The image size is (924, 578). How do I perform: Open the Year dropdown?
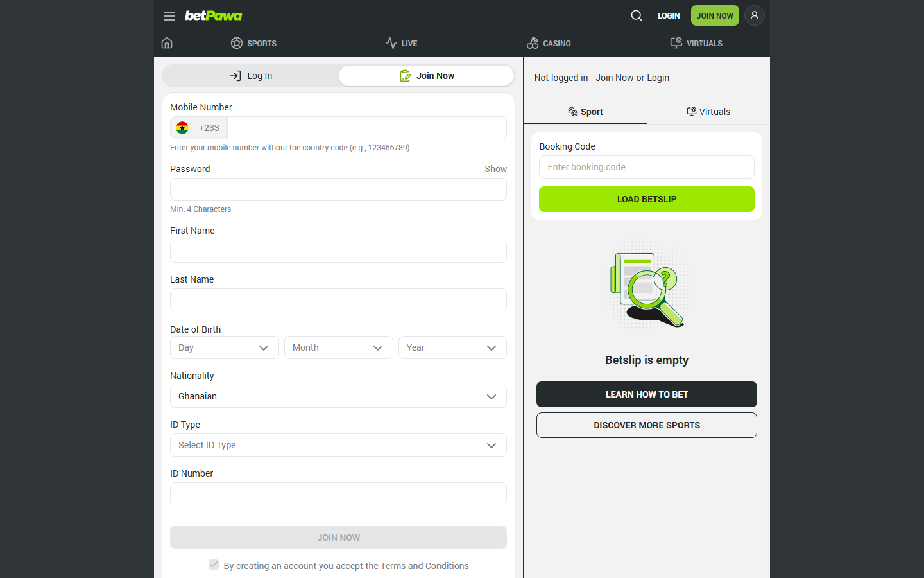(452, 347)
